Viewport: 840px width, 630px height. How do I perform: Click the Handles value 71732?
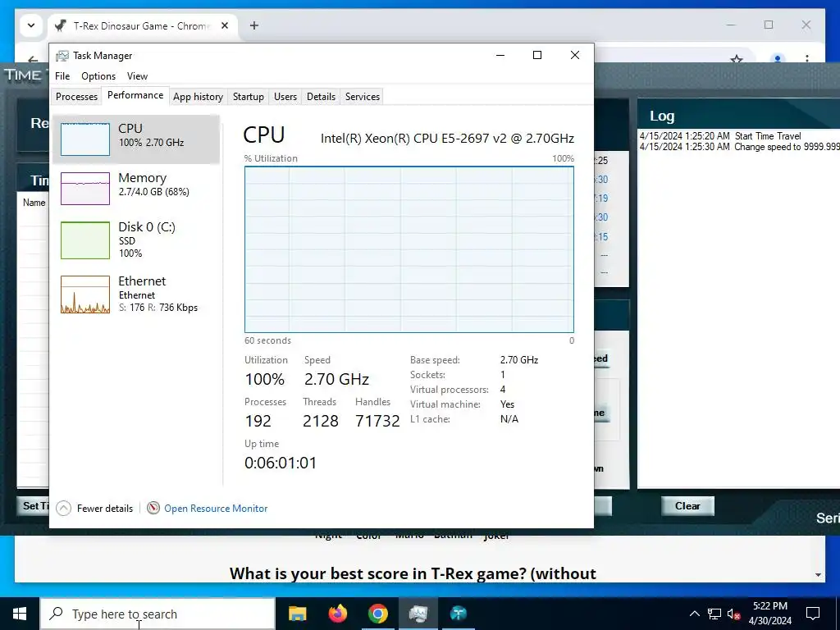377,421
